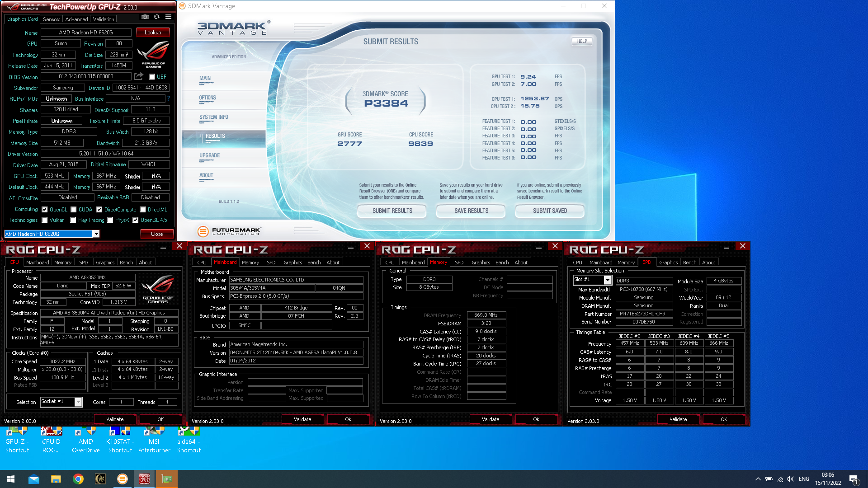Image resolution: width=868 pixels, height=488 pixels.
Task: Open the About tab in the Mainboard CPU-Z window
Action: click(x=333, y=263)
